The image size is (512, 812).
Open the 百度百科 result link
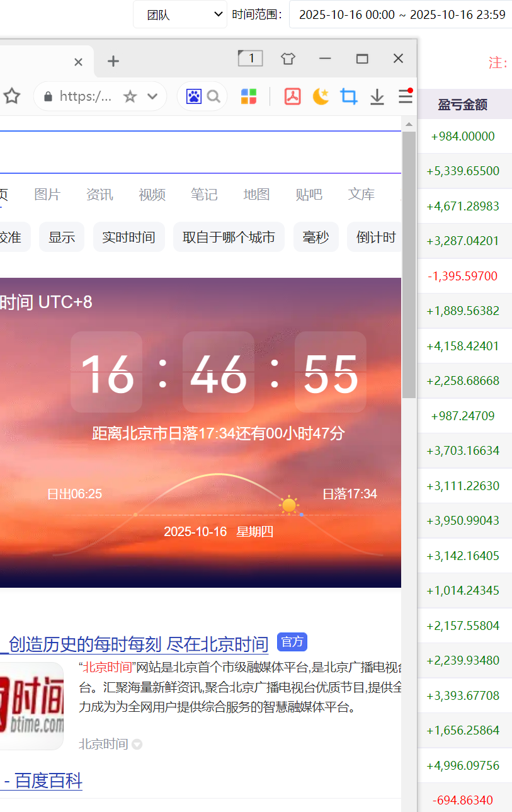[x=43, y=781]
